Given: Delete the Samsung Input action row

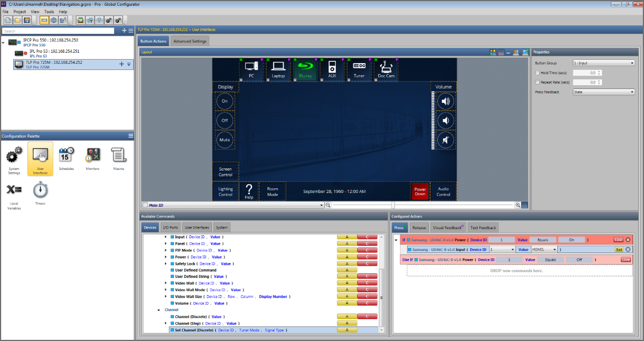Looking at the screenshot, I should 628,249.
